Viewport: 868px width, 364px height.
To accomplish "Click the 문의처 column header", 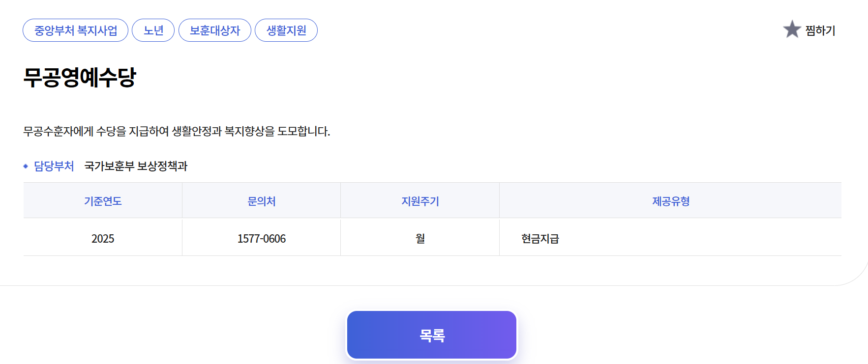I will click(x=261, y=201).
